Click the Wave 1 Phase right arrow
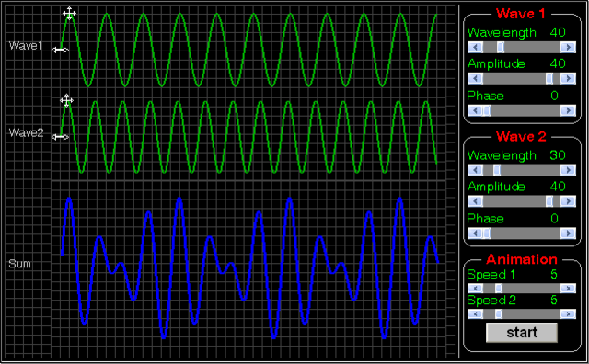This screenshot has width=589, height=364. point(568,110)
